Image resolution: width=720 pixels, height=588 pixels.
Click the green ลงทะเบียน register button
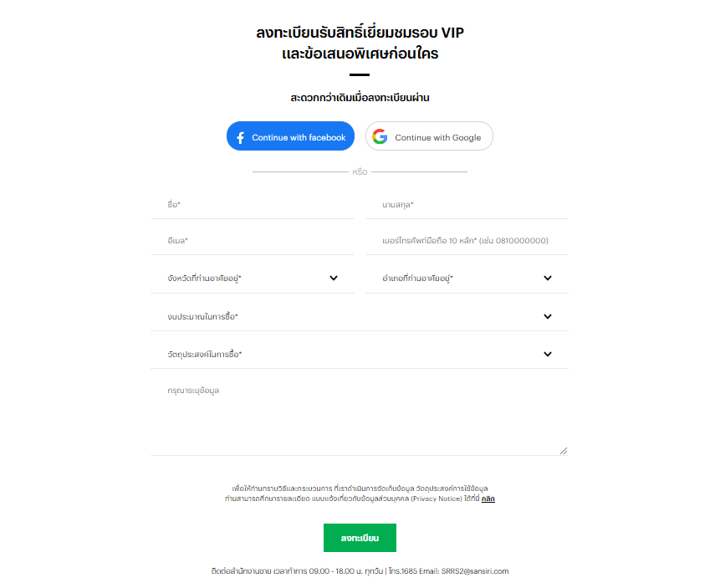click(360, 538)
